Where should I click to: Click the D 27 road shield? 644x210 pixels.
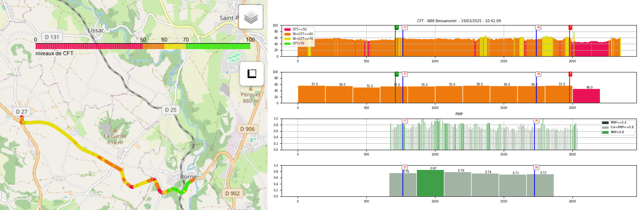click(21, 112)
